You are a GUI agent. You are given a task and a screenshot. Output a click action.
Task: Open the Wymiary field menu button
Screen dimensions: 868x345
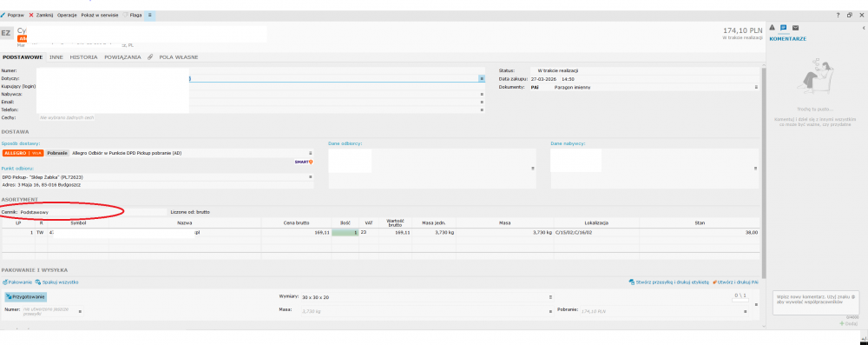(x=550, y=297)
